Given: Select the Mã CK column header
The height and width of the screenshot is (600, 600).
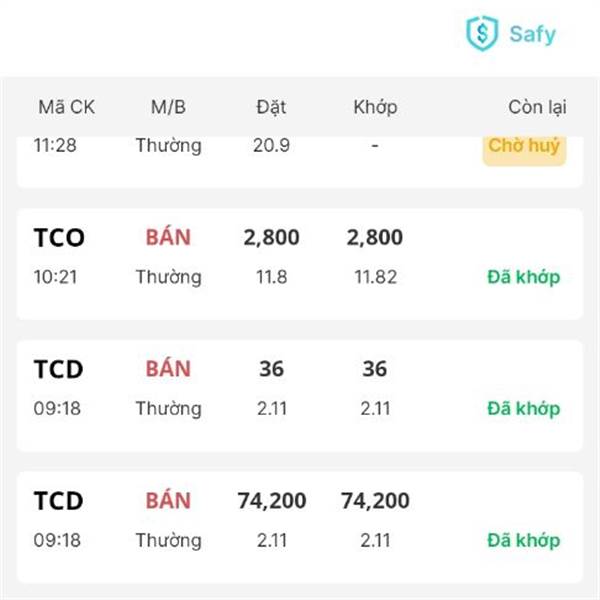Looking at the screenshot, I should click(x=66, y=107).
